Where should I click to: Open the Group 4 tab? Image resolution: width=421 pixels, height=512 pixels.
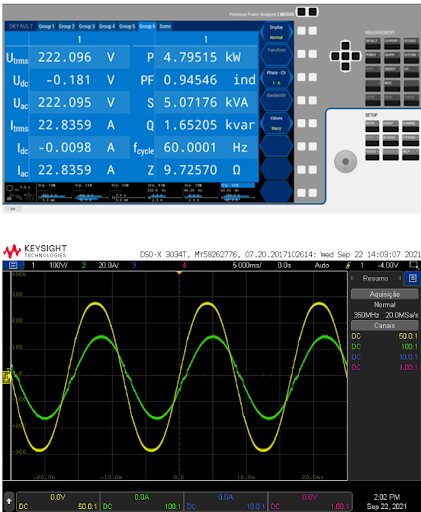point(107,26)
